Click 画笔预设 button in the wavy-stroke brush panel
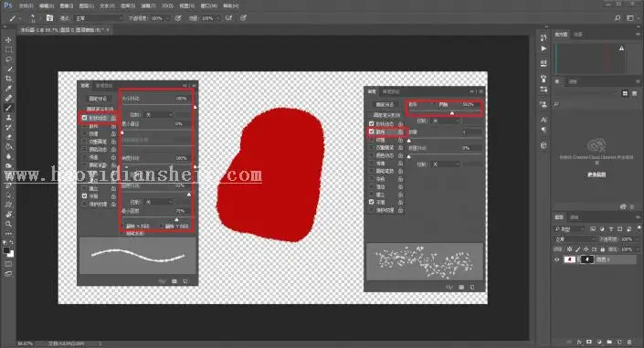644x348 pixels. coord(98,99)
